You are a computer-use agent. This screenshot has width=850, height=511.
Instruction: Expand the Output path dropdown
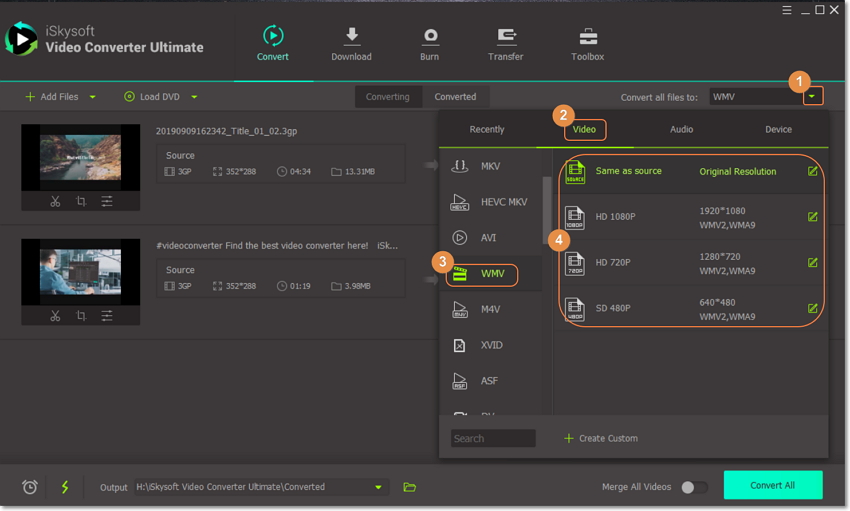(378, 487)
